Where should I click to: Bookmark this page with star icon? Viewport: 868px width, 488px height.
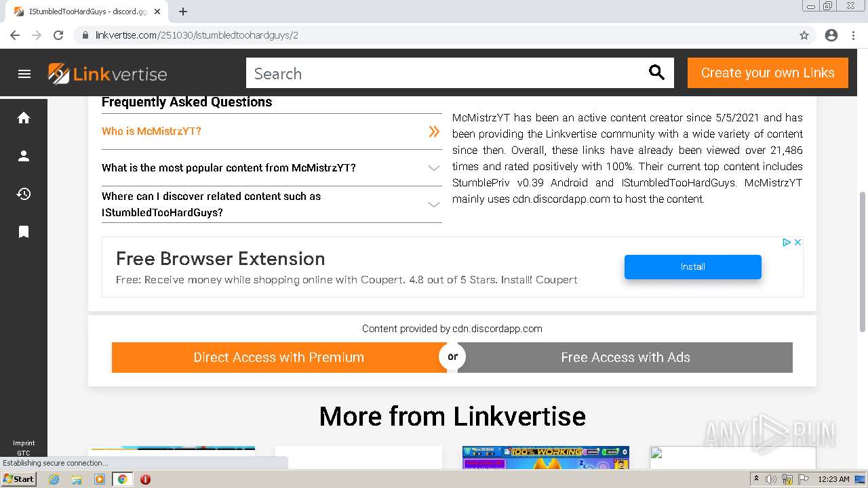(x=804, y=35)
